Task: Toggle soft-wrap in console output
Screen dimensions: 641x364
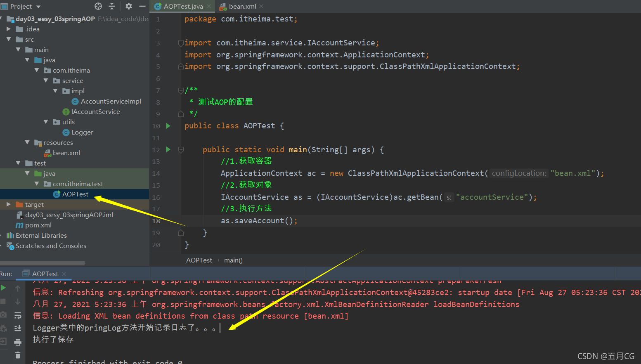Action: [18, 315]
